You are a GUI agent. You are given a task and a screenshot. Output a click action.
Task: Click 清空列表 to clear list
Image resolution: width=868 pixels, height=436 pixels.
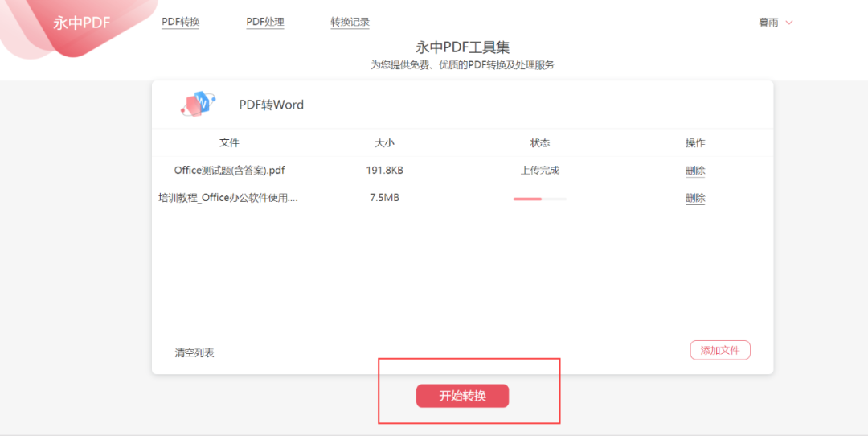click(194, 353)
